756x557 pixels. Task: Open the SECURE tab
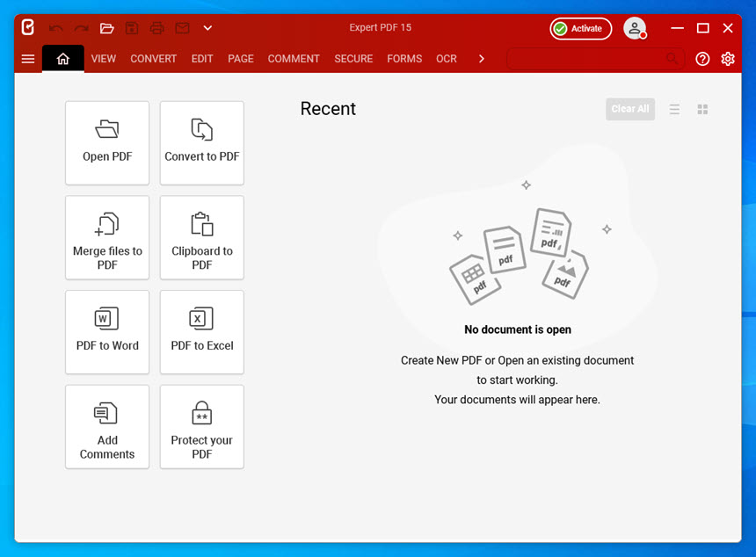pos(353,59)
